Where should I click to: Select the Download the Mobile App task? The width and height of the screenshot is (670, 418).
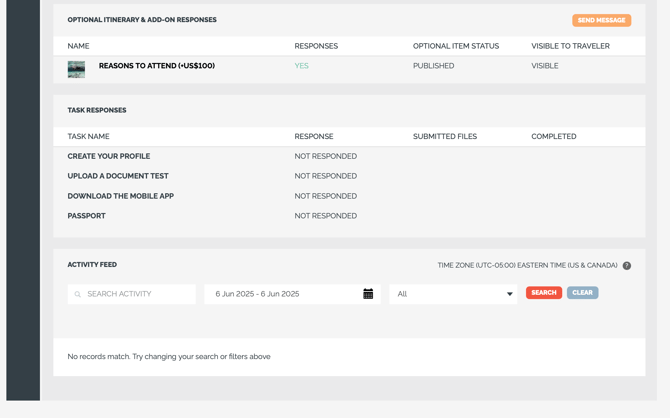[x=120, y=196]
